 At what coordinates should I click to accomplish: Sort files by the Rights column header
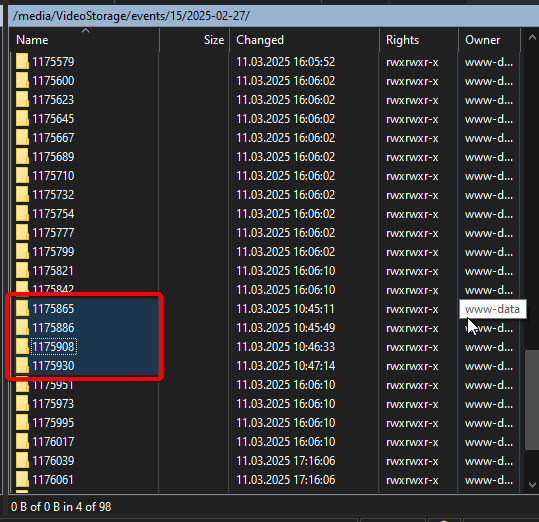pyautogui.click(x=418, y=40)
